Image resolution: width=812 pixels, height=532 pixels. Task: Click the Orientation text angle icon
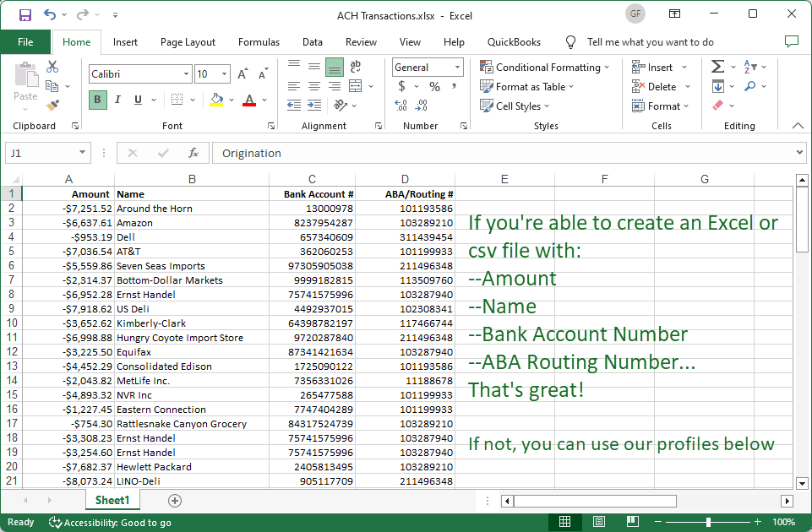pos(341,105)
